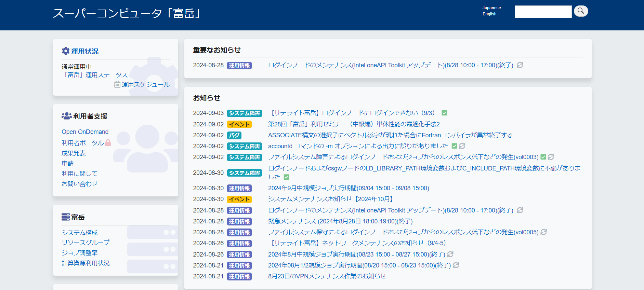644x290 pixels.
Task: Click the search text field in header
Action: coord(543,12)
